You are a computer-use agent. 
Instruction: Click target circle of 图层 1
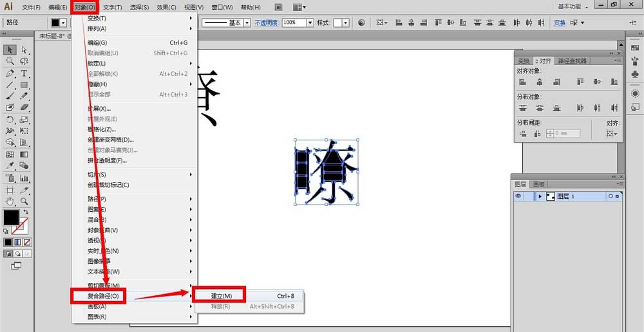pos(611,197)
